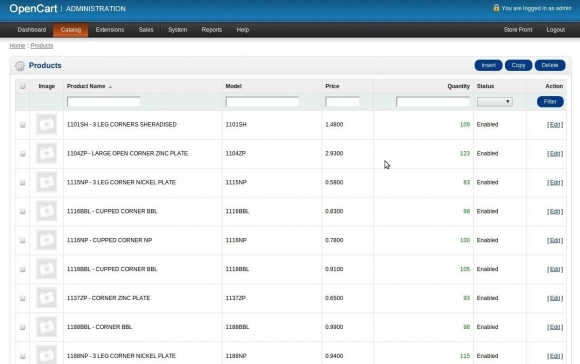The image size is (580, 364).
Task: Click the 1137ZP product image placeholder
Action: pos(47,298)
